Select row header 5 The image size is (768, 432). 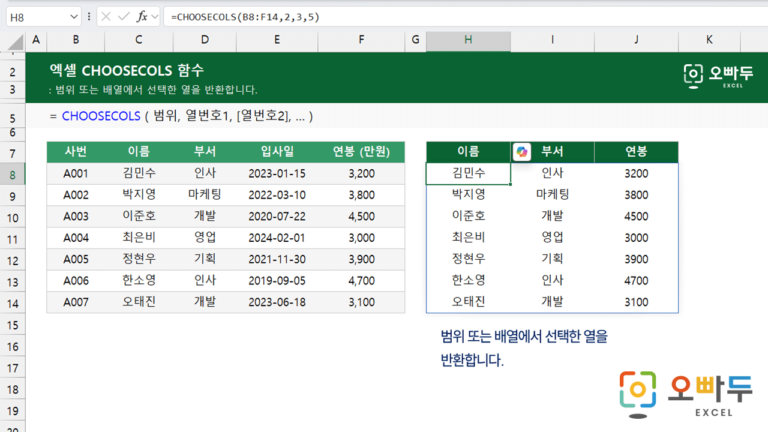coord(13,118)
